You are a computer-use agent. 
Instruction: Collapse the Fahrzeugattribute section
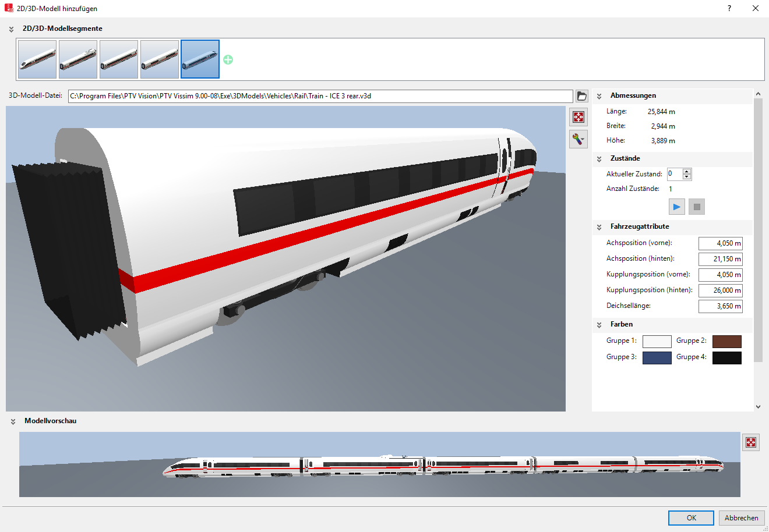pyautogui.click(x=599, y=227)
